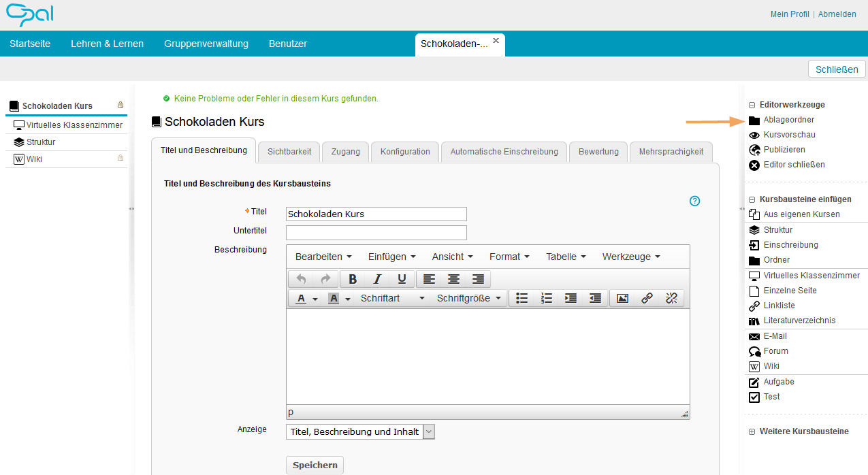
Task: Click the remove link icon
Action: pos(671,298)
